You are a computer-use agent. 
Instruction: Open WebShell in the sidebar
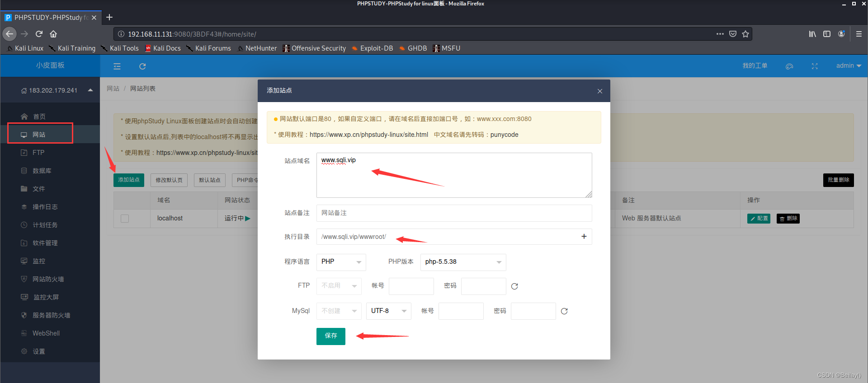click(50, 333)
